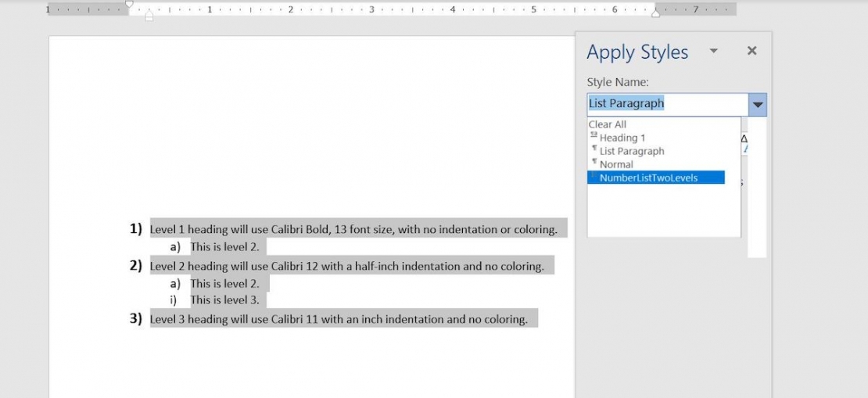Click the Style Name label
Image resolution: width=868 pixels, height=398 pixels.
coord(618,82)
